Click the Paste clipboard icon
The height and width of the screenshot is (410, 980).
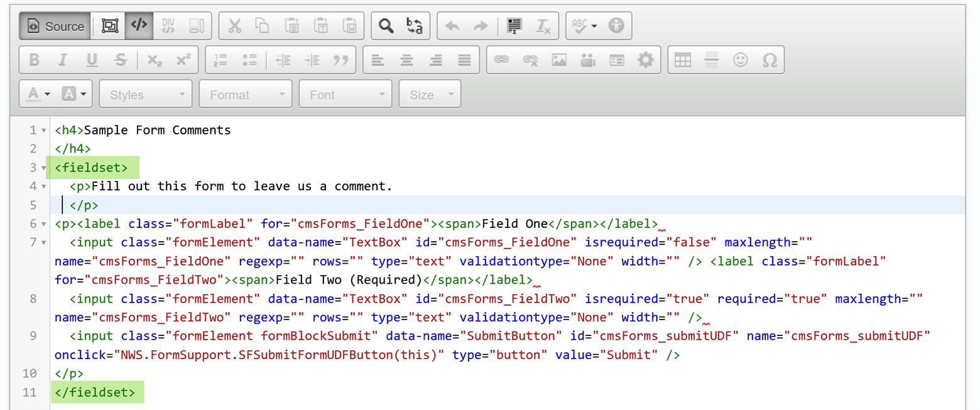point(291,26)
